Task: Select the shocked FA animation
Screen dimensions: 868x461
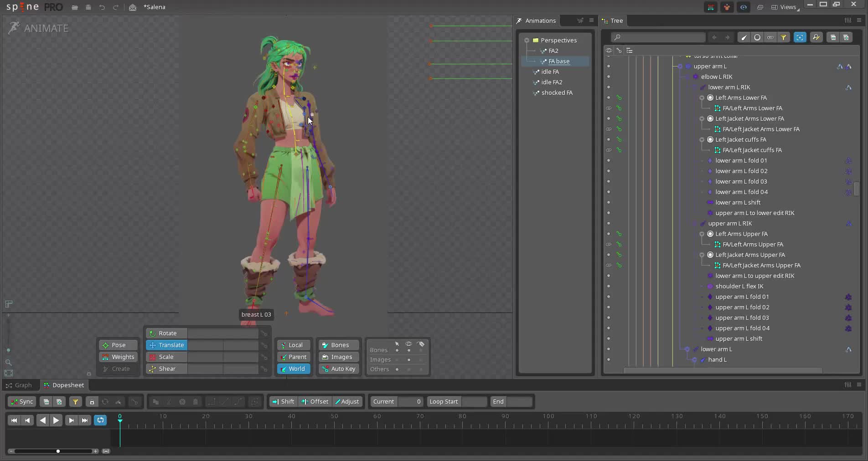Action: click(557, 93)
